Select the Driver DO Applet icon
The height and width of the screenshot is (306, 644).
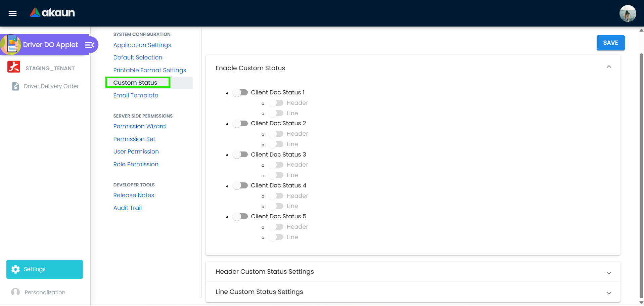point(12,44)
